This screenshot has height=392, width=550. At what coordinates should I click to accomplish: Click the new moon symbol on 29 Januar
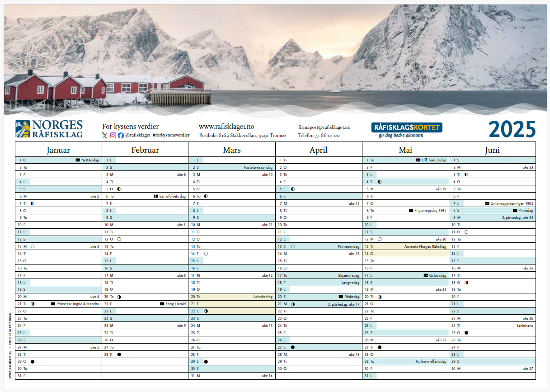33,362
